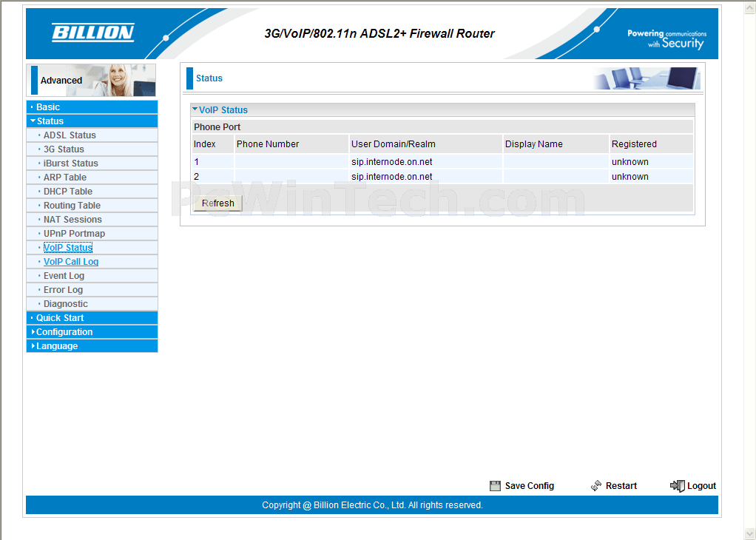Click sip.internode.on.net in row 1

click(x=391, y=161)
